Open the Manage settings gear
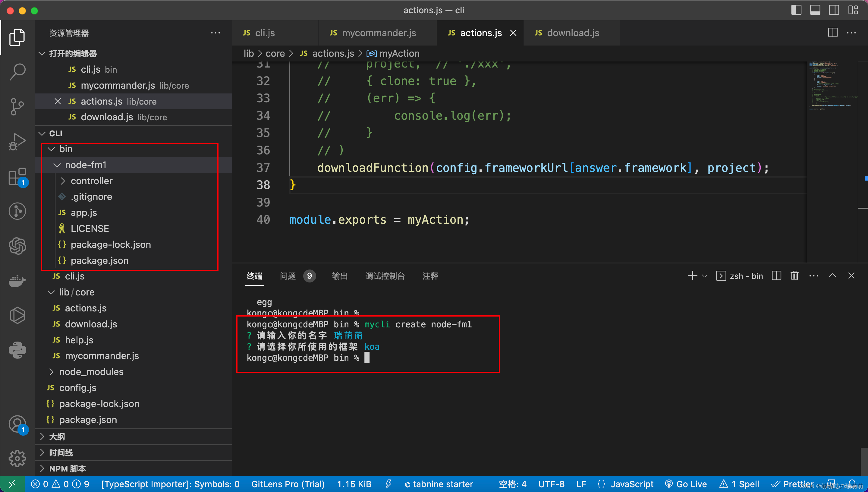 (x=17, y=459)
